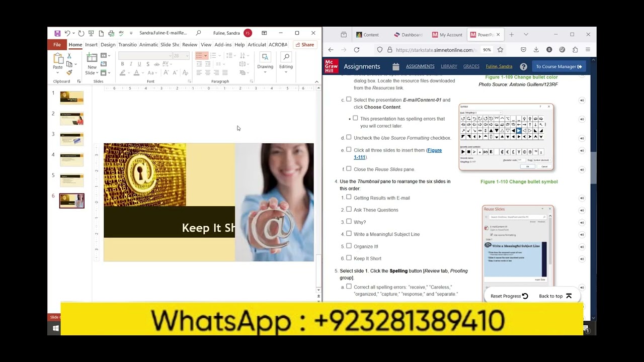Switch to the Design ribbon tab

click(x=108, y=45)
